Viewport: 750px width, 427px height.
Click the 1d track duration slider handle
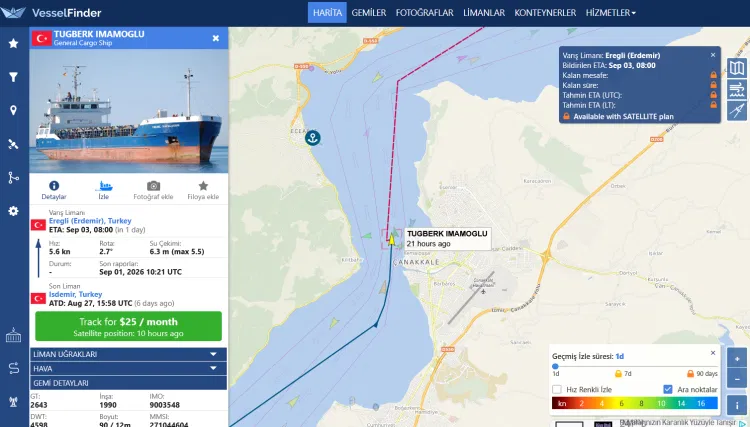point(555,366)
